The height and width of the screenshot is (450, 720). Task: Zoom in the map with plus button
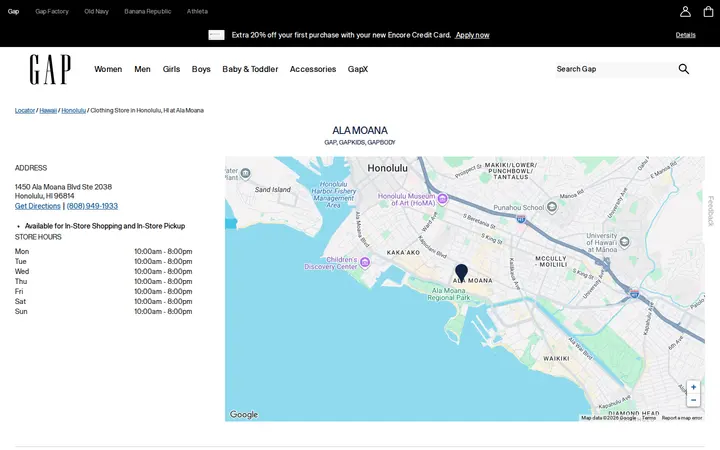[x=693, y=387]
